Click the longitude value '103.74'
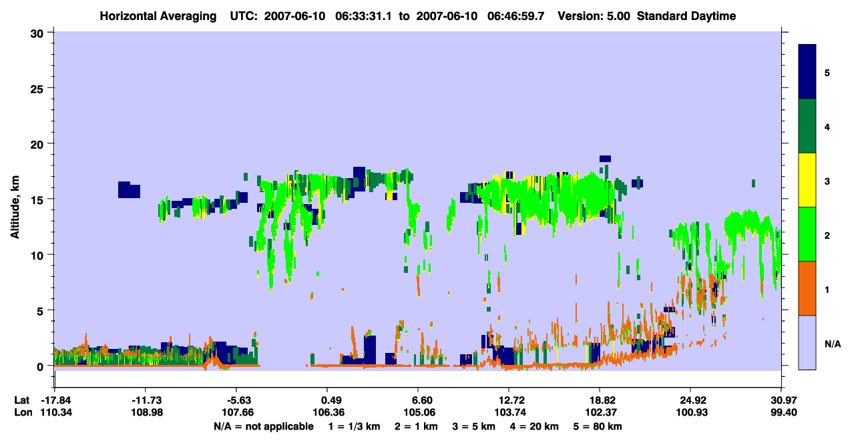The image size is (868, 445). pos(509,413)
